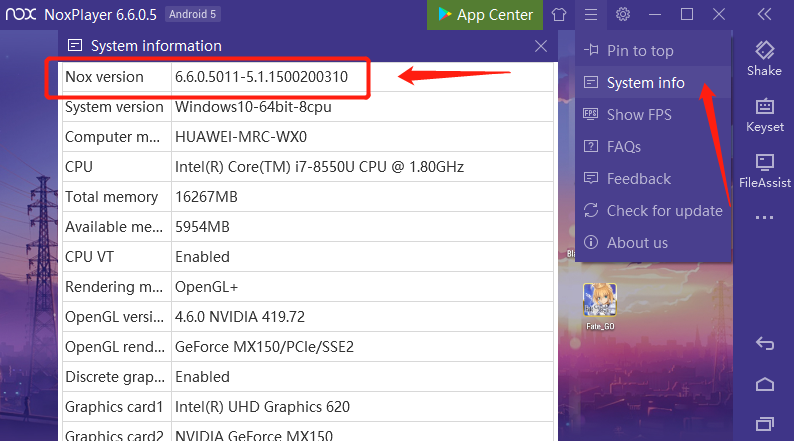Select the Intel Core i7-8550U CPU value
Screen dimensions: 794x441
tap(320, 167)
